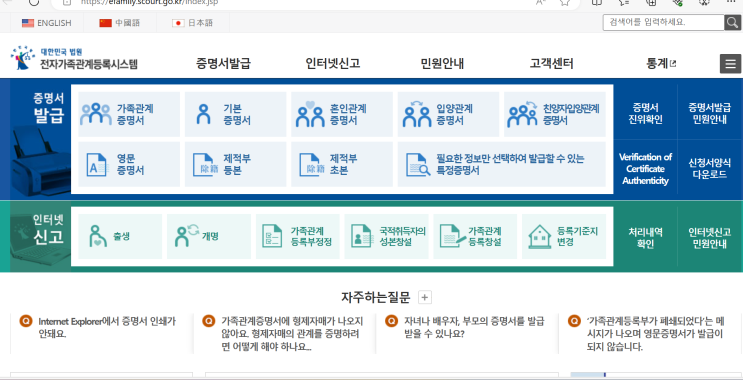Click the court logo 전자가족관계등록시스템
Screen dimensions: 743x380
tap(74, 58)
